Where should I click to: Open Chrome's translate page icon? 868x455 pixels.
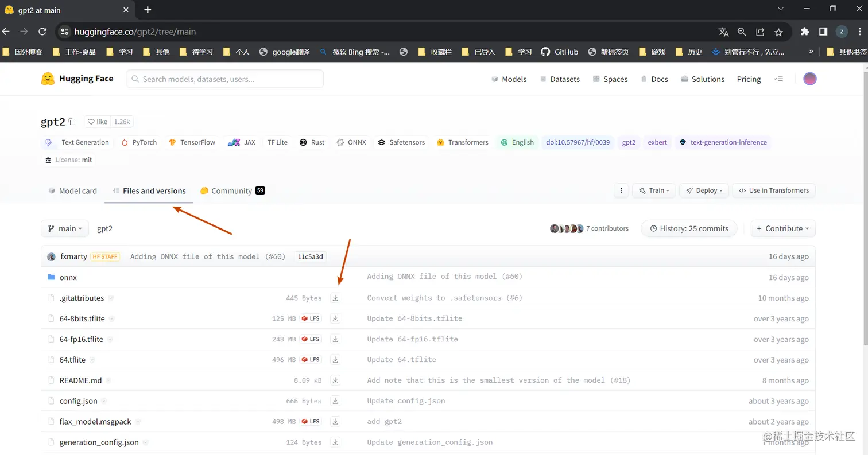tap(723, 32)
